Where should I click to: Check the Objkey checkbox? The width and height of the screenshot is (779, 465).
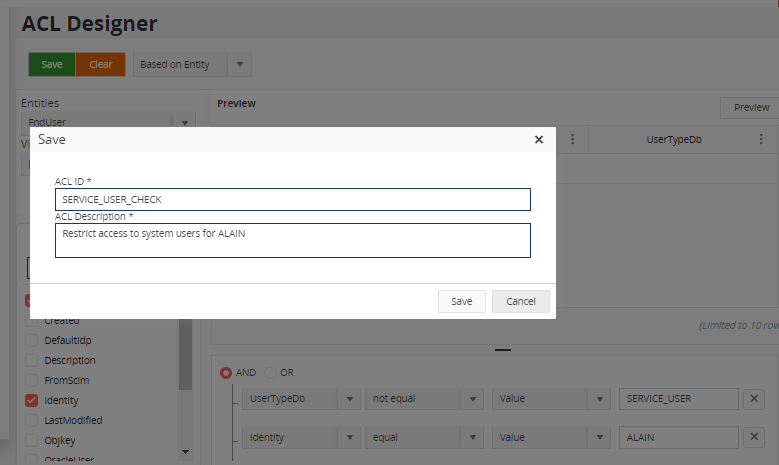click(31, 440)
